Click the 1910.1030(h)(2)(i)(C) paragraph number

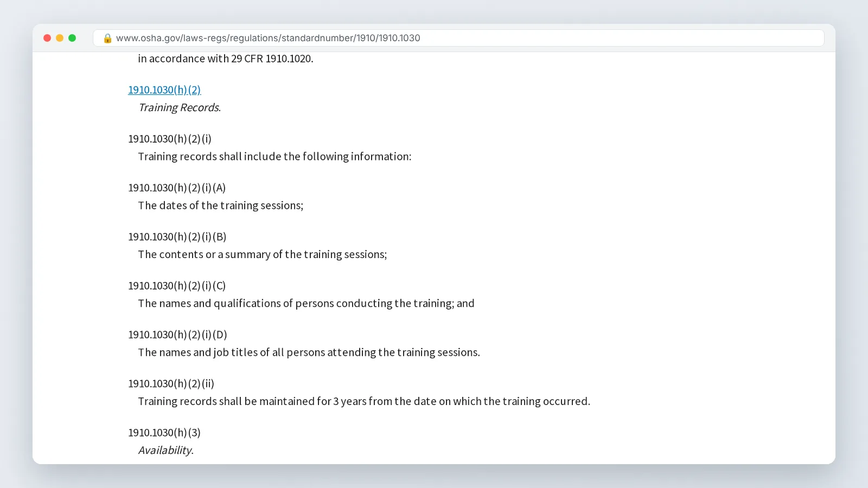point(177,286)
